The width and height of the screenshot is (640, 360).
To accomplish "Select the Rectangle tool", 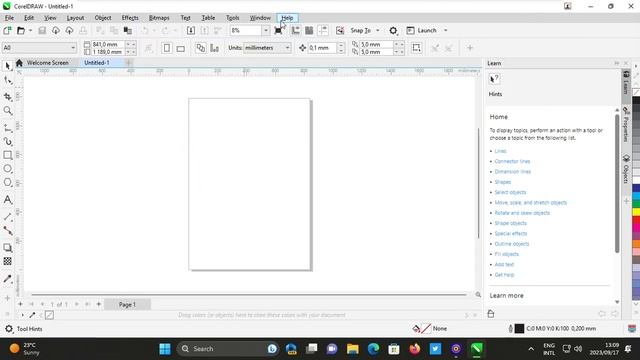I will point(7,155).
